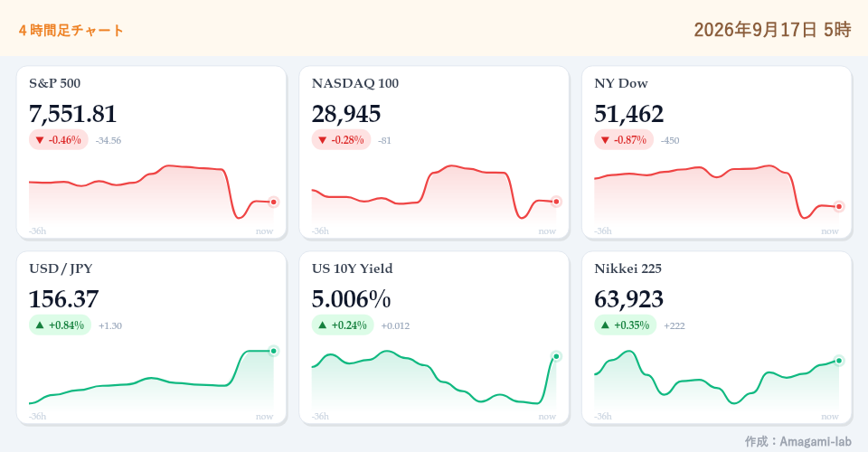This screenshot has width=868, height=452.
Task: Click the -34.56 point change
Action: (x=108, y=140)
